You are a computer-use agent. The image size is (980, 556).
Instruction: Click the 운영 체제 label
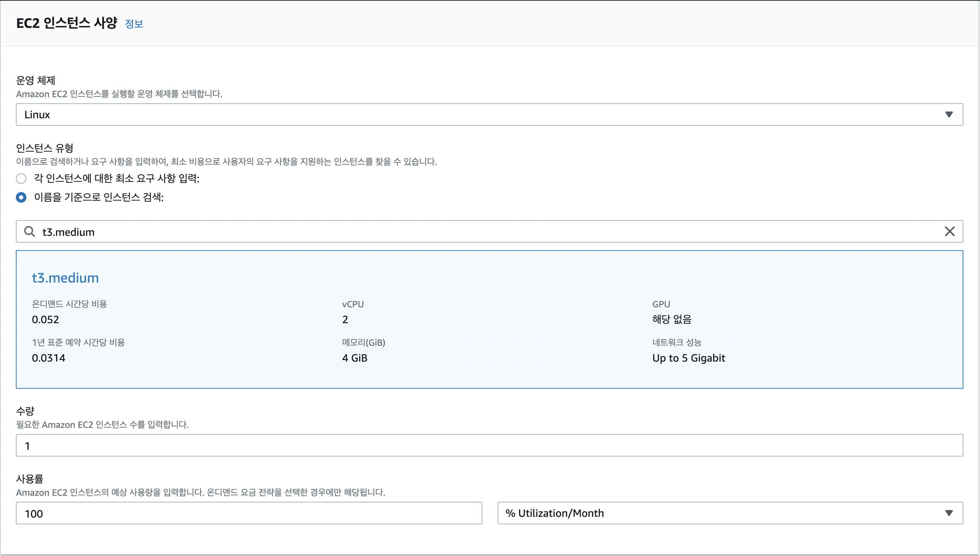pyautogui.click(x=35, y=80)
